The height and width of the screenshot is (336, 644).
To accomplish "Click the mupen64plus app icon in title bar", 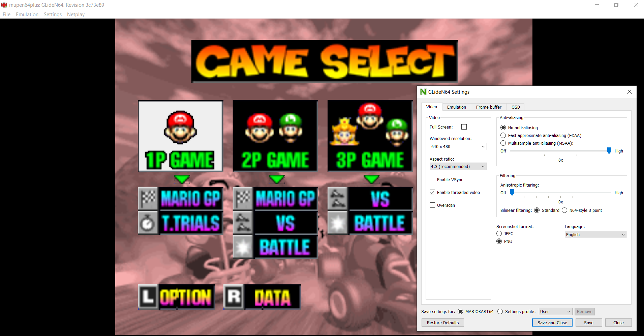I will click(4, 5).
